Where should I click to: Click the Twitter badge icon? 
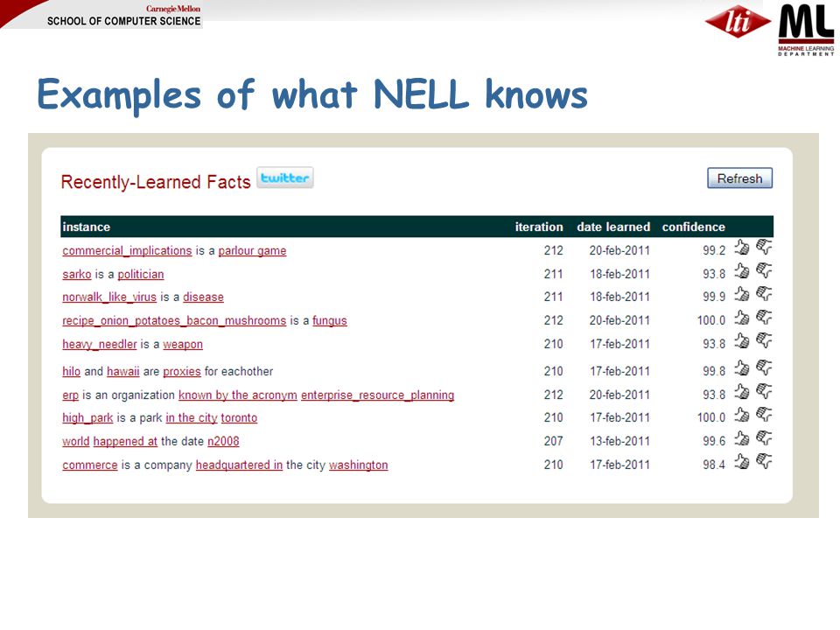pyautogui.click(x=285, y=178)
